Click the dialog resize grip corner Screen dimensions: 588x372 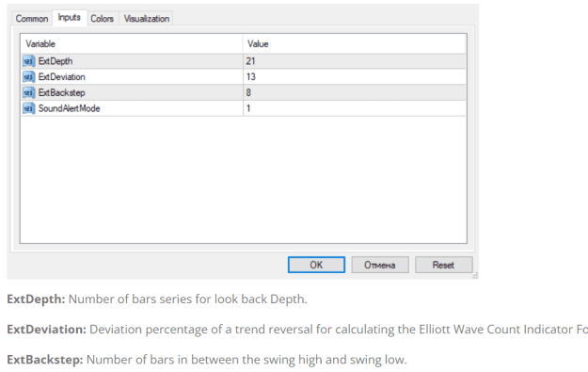(x=475, y=276)
